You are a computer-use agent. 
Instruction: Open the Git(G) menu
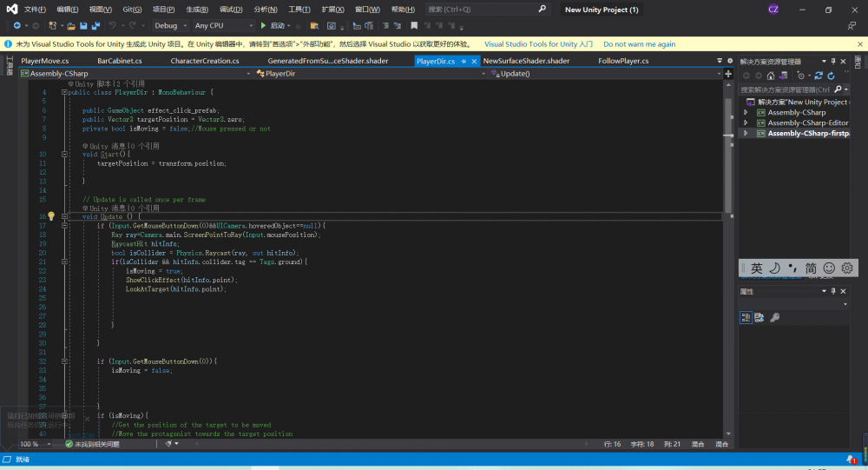pyautogui.click(x=132, y=10)
